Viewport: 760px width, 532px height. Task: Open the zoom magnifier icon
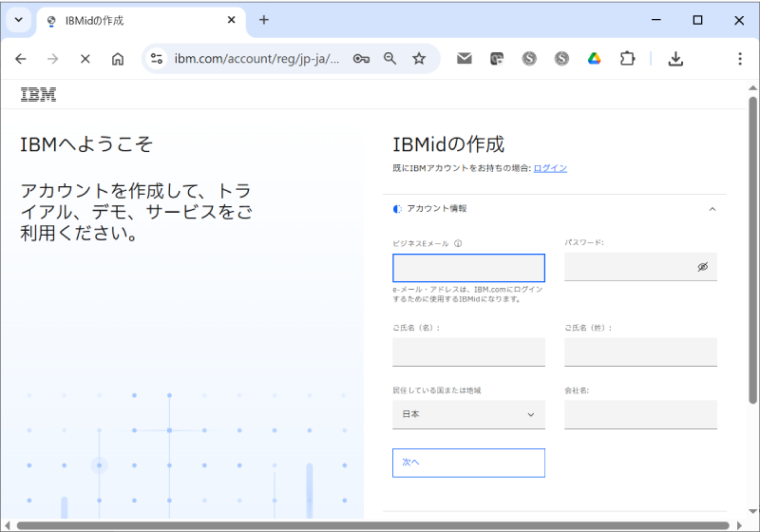tap(390, 59)
